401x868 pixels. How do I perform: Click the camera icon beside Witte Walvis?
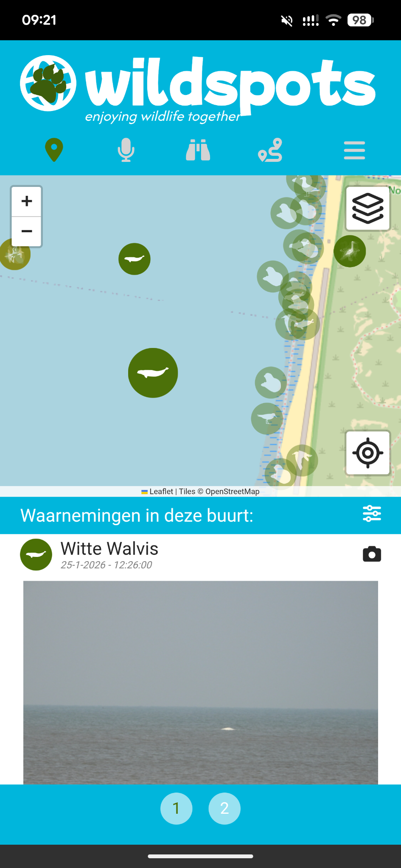click(372, 554)
